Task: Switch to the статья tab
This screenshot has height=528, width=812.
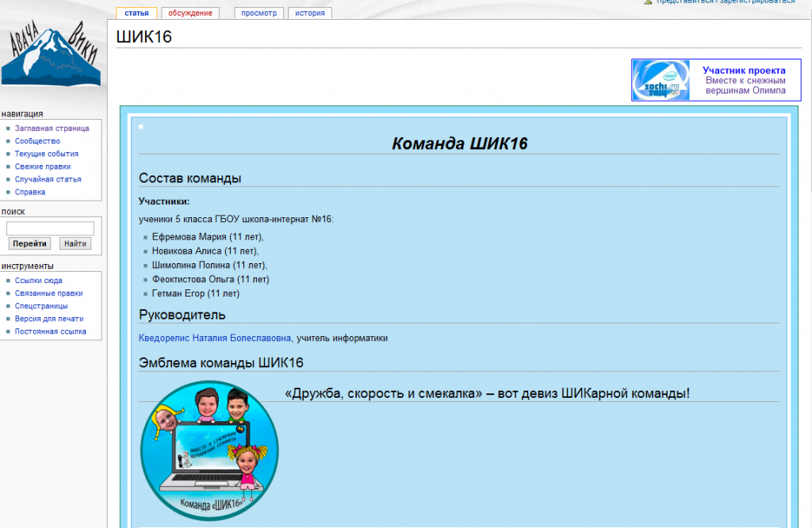Action: (136, 13)
